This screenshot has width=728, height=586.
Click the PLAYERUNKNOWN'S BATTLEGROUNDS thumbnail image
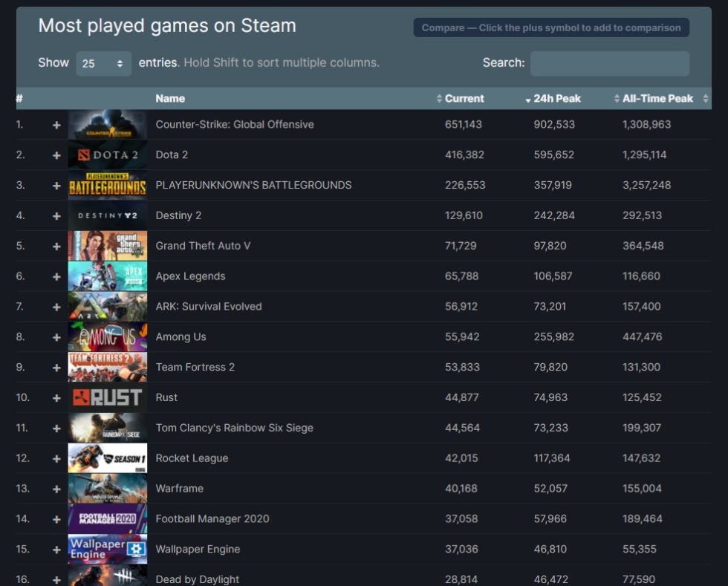(107, 186)
